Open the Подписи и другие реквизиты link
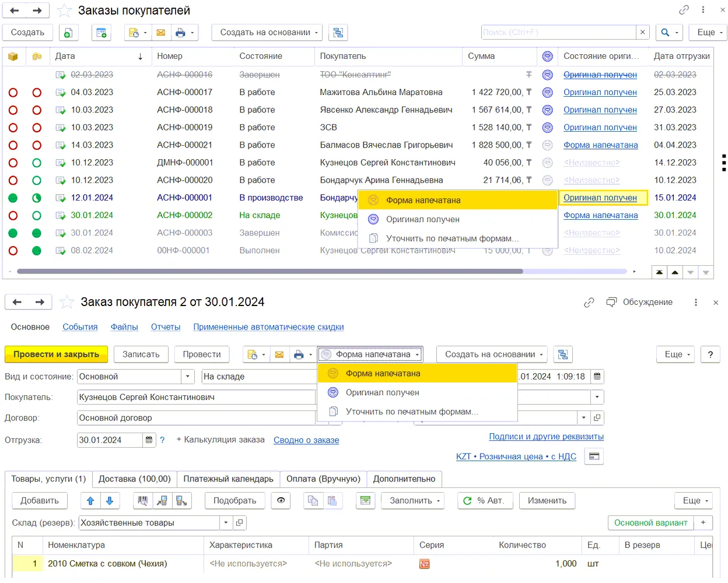This screenshot has height=583, width=728. coord(546,437)
